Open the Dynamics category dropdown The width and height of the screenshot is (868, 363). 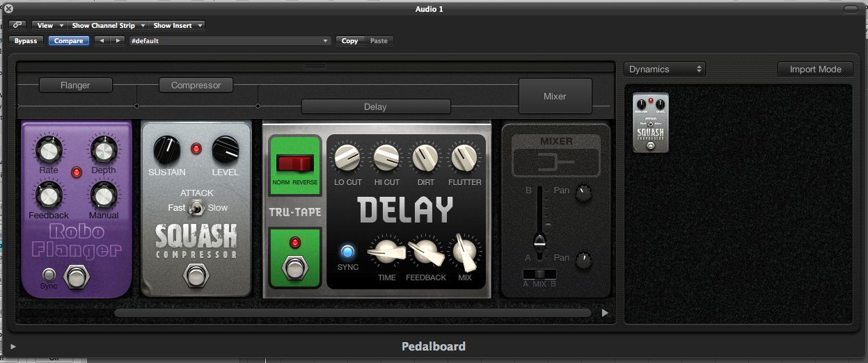coord(665,70)
